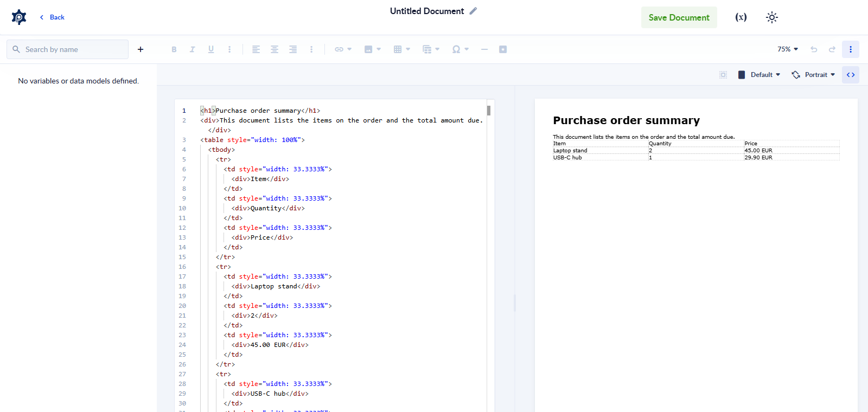The width and height of the screenshot is (868, 412).
Task: Click the Purchase order summary preview heading
Action: [x=627, y=120]
